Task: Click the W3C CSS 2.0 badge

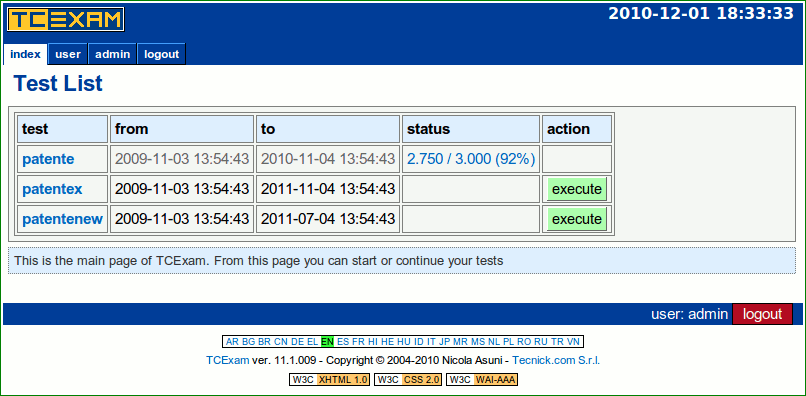Action: (x=408, y=380)
